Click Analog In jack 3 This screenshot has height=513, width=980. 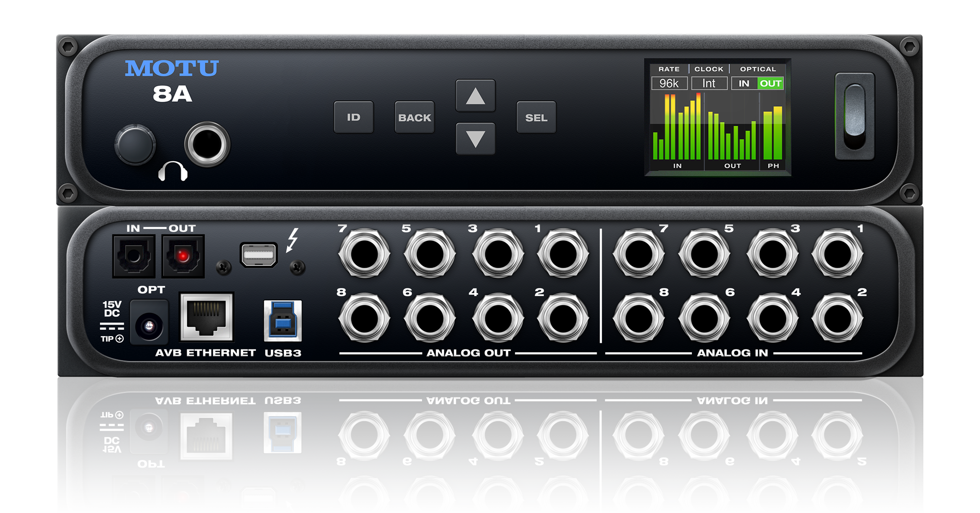tap(772, 253)
